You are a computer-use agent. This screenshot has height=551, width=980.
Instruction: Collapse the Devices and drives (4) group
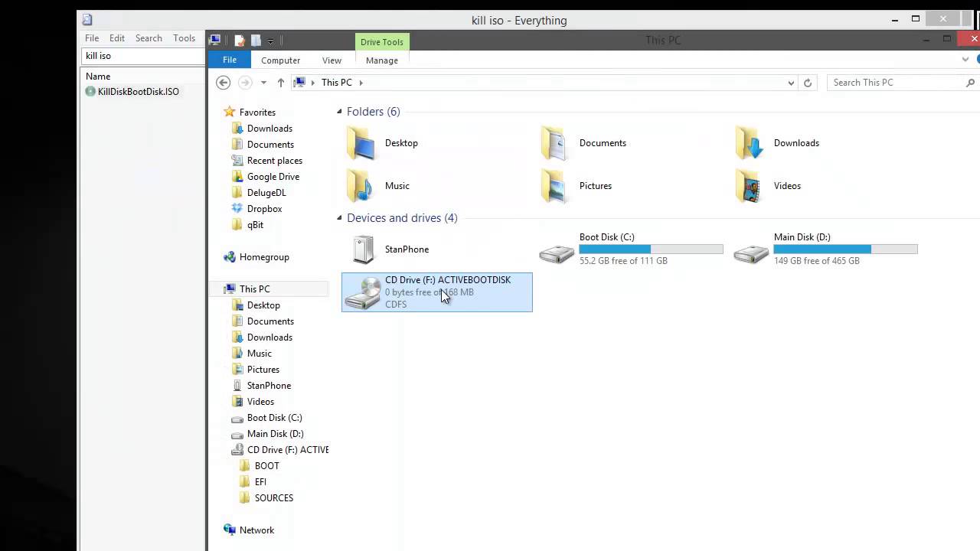point(340,218)
